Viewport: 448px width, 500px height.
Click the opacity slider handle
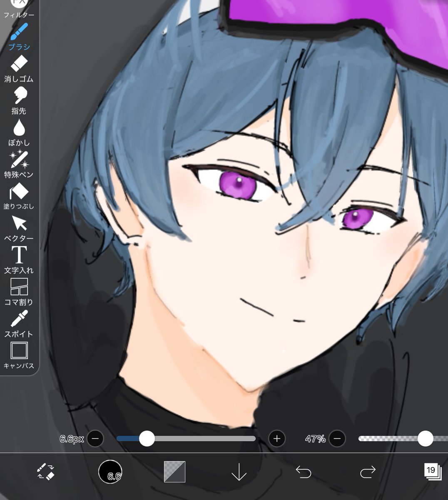[x=425, y=439]
